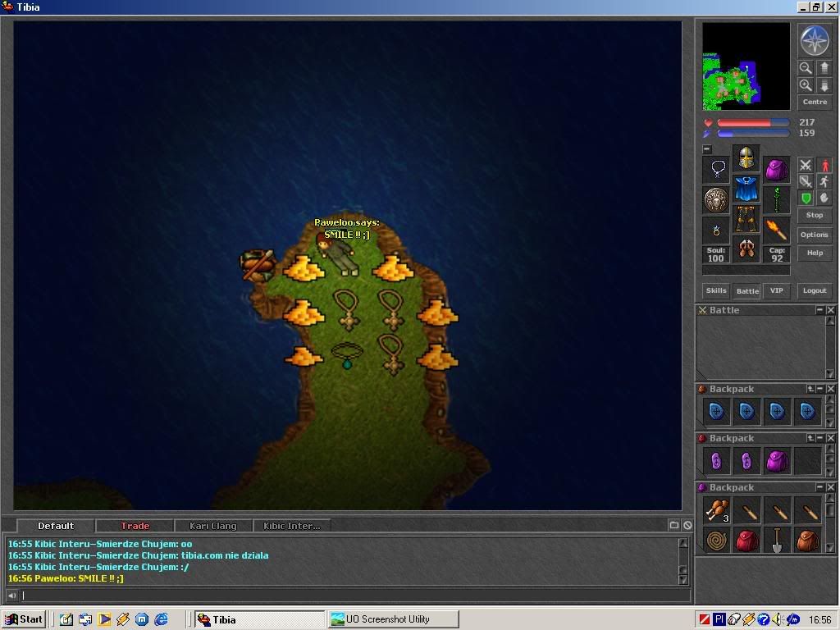
Task: Select the shovel in the backpack
Action: (x=777, y=540)
